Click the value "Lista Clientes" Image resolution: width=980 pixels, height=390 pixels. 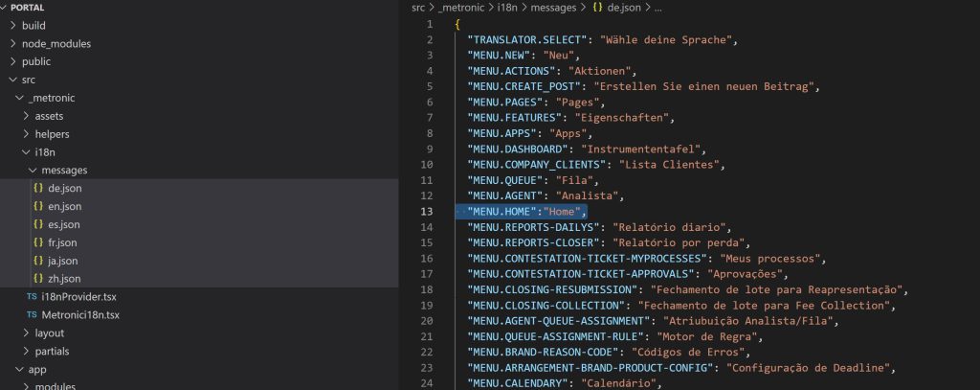point(668,165)
